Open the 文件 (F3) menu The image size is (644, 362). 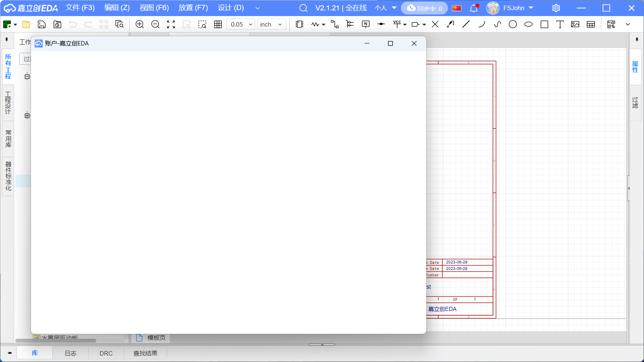coord(80,8)
